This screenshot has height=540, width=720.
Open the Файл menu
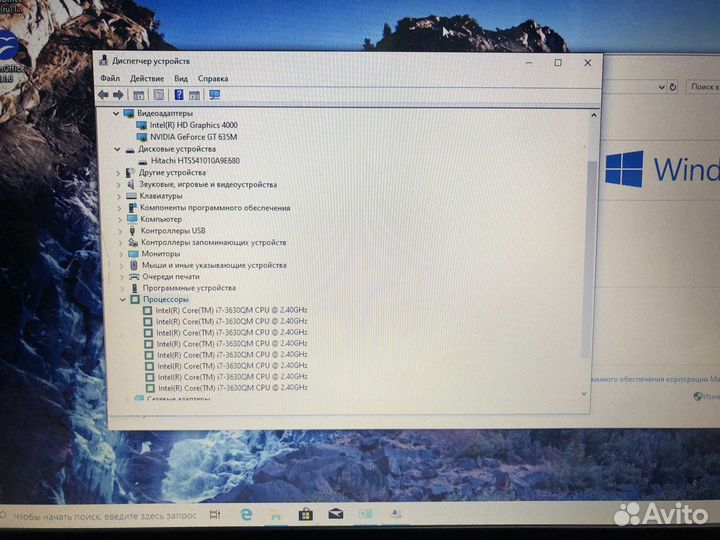coord(110,78)
